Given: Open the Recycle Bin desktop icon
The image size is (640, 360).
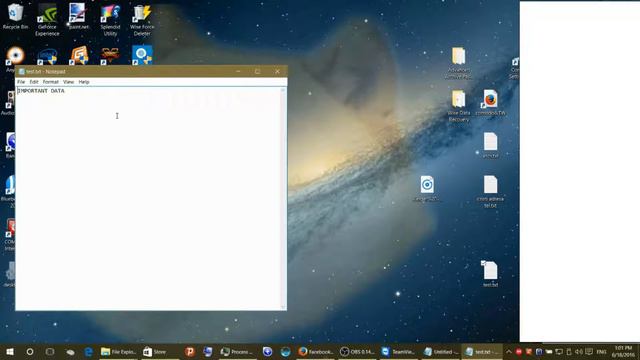Looking at the screenshot, I should point(16,16).
